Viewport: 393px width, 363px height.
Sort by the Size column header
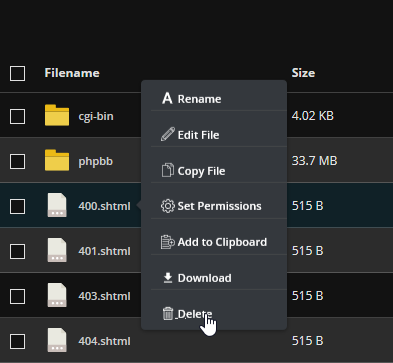(303, 73)
